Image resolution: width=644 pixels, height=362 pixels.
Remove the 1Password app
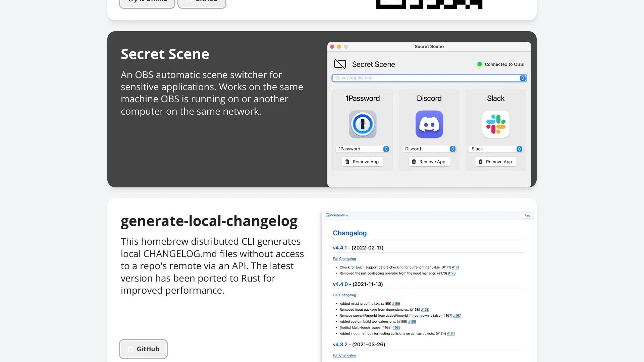pyautogui.click(x=363, y=162)
